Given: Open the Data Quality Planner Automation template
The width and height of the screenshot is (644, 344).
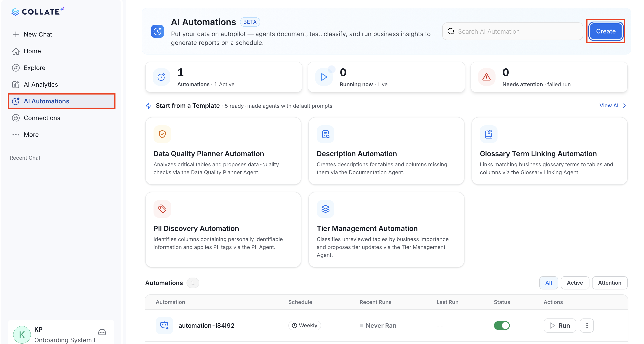Looking at the screenshot, I should point(223,151).
